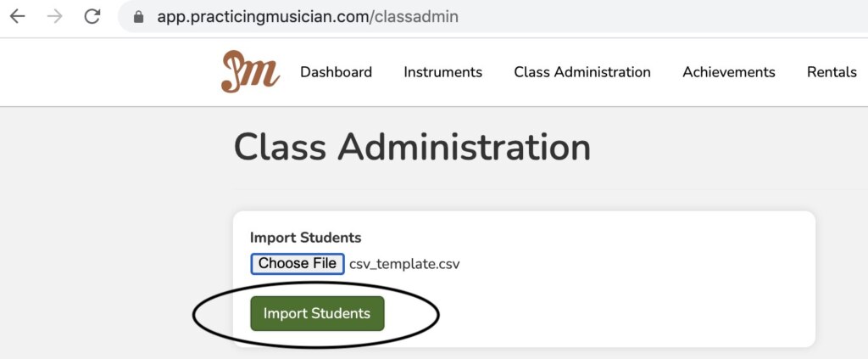The image size is (868, 359).
Task: Select the Rentals navigation item
Action: 831,72
